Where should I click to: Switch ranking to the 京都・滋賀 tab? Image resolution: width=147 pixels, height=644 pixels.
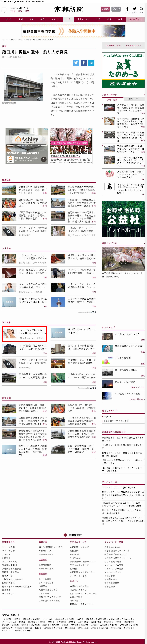[112, 100]
